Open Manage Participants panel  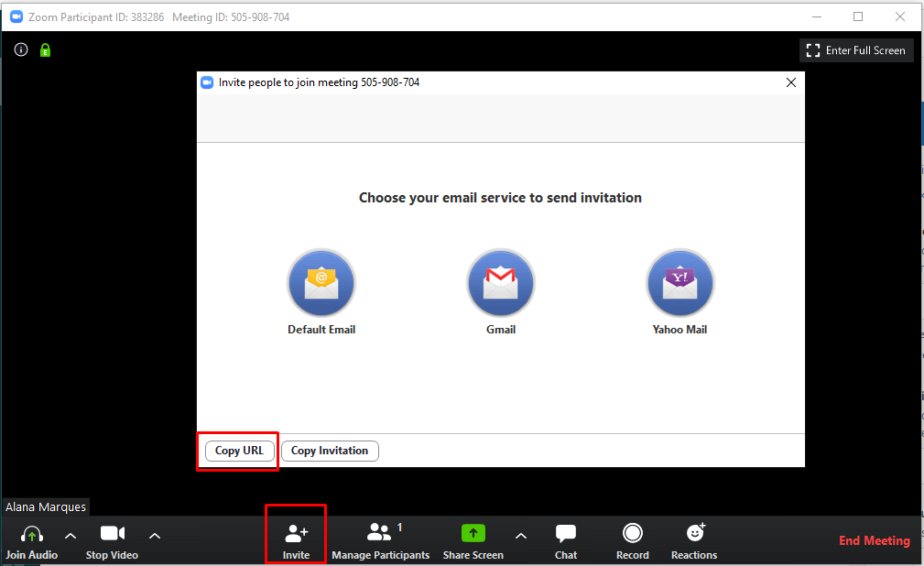[381, 541]
